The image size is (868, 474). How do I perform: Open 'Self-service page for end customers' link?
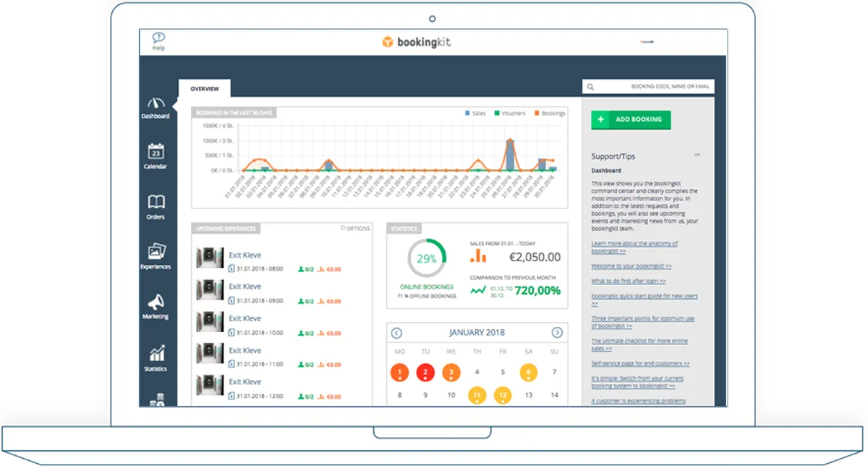coord(640,363)
